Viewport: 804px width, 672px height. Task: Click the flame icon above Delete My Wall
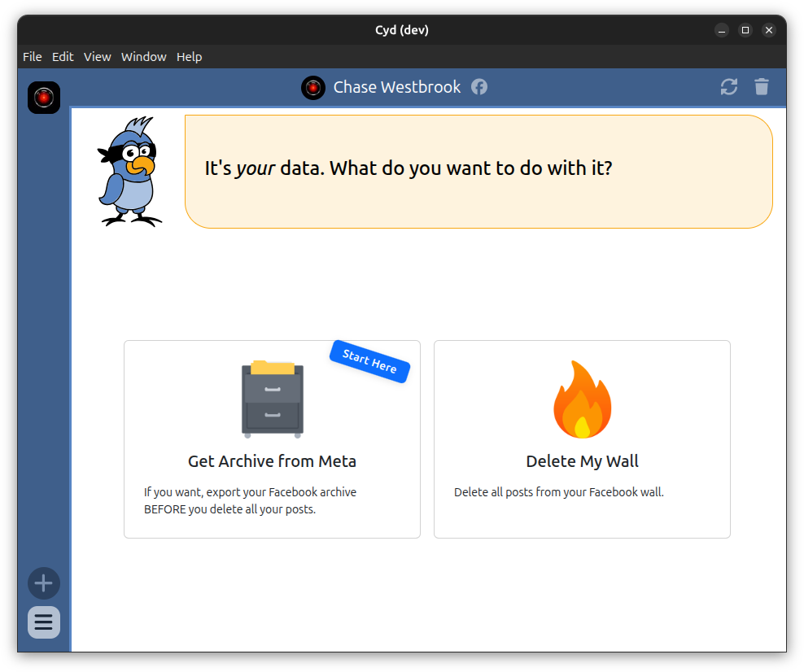(582, 399)
